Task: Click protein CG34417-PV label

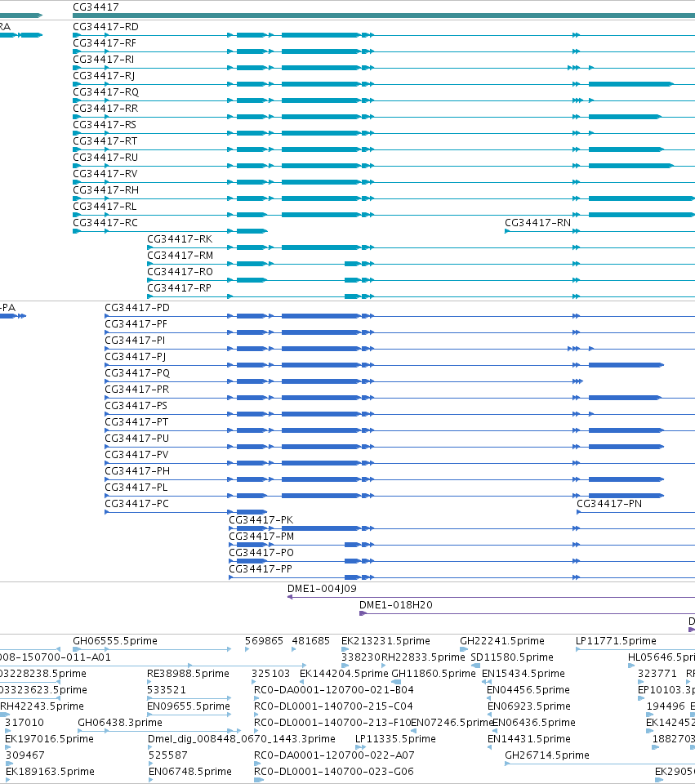Action: pyautogui.click(x=136, y=455)
